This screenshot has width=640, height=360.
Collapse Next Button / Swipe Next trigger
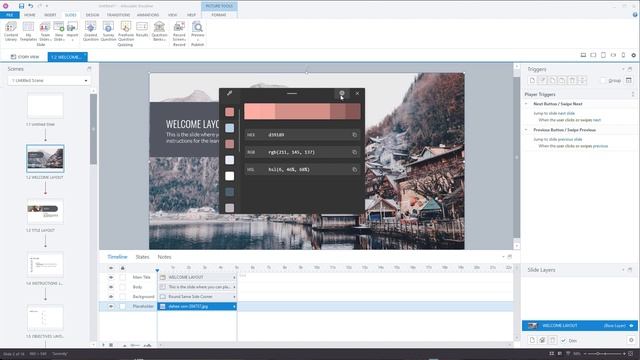click(526, 104)
